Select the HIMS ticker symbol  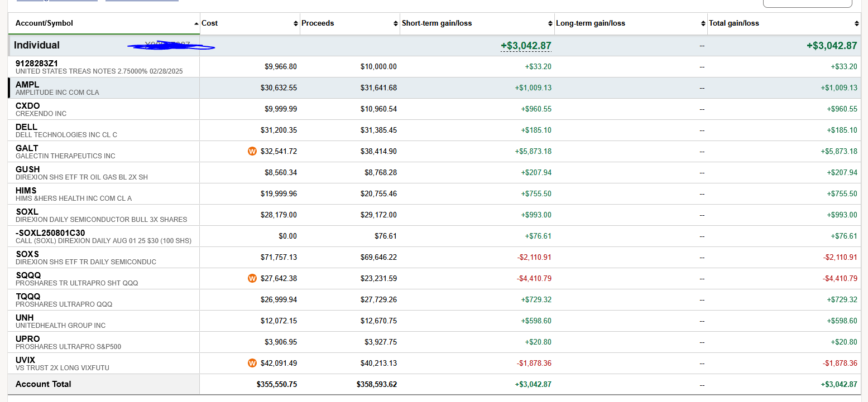tap(26, 190)
